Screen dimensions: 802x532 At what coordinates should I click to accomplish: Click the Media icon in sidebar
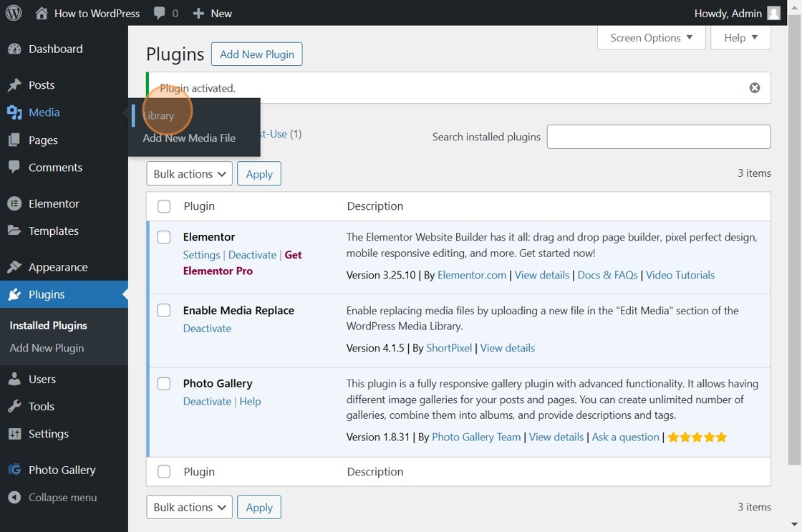click(x=15, y=112)
